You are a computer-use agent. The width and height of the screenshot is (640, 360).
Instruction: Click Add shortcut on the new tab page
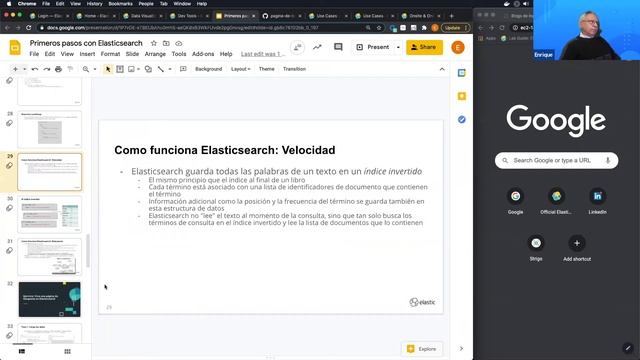pos(577,248)
